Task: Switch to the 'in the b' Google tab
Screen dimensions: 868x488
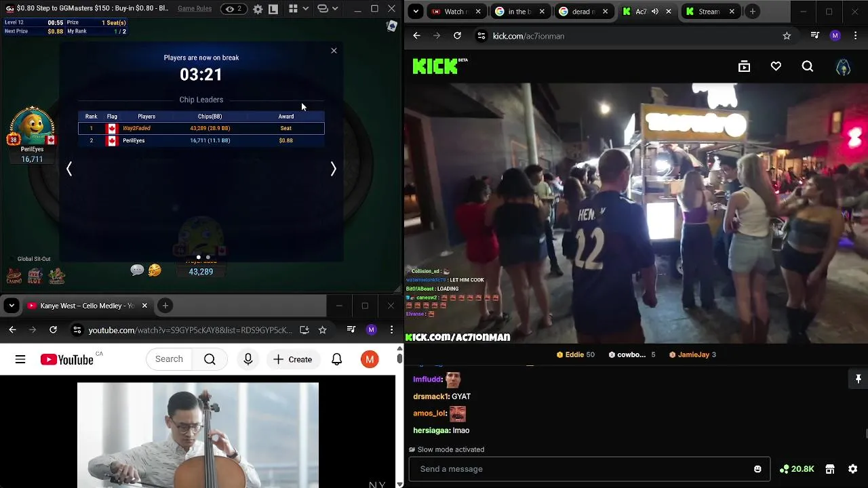Action: click(x=520, y=12)
